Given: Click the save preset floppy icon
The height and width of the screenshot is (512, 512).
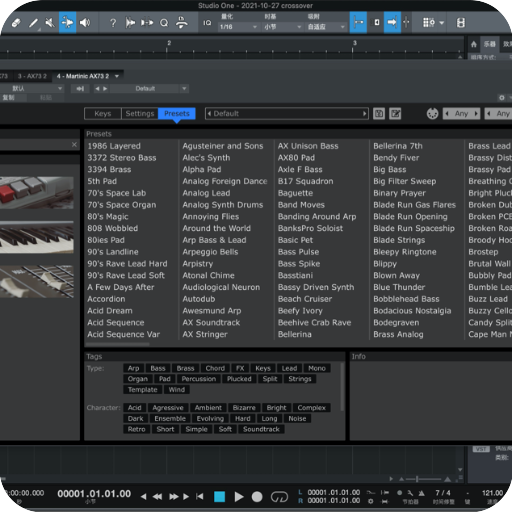Looking at the screenshot, I should (x=379, y=114).
